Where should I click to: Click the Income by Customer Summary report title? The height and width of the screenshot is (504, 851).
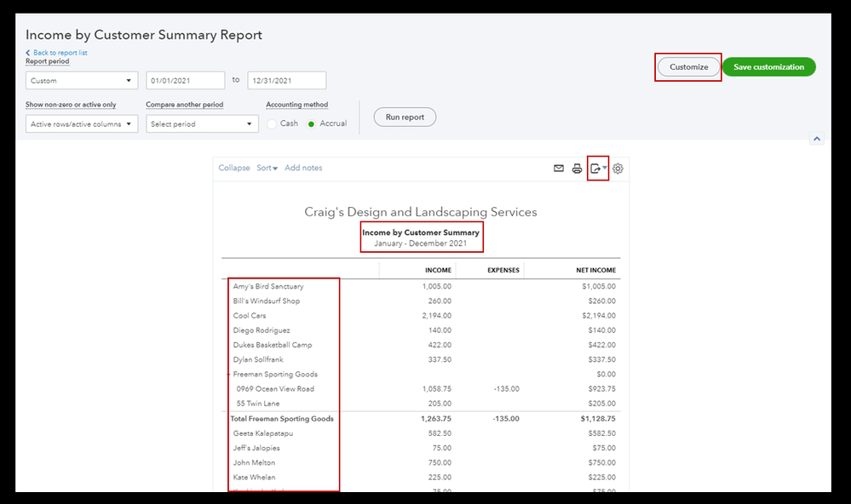[421, 232]
